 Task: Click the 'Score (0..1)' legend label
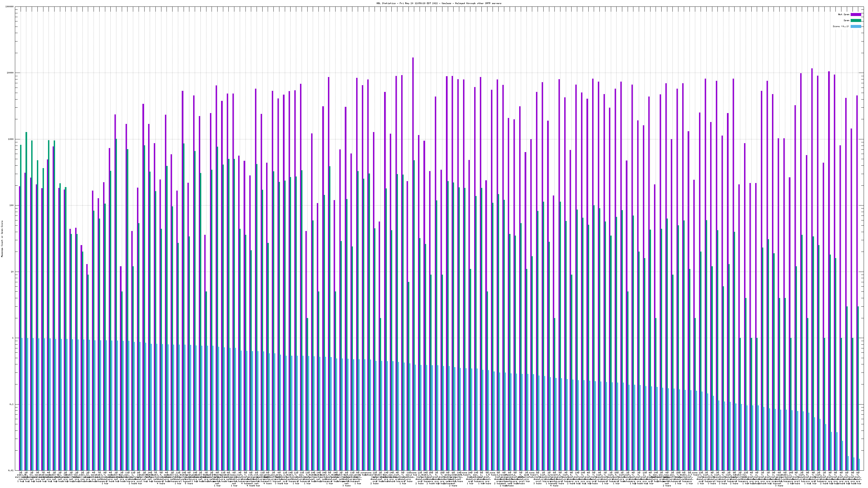pyautogui.click(x=841, y=26)
